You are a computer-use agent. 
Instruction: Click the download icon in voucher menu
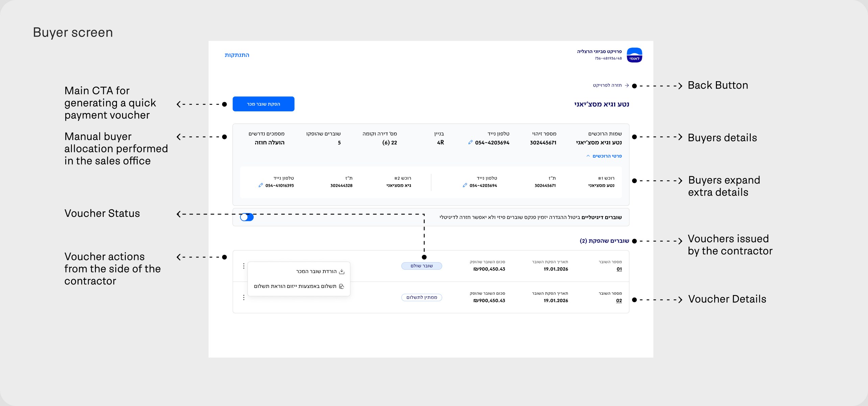pyautogui.click(x=342, y=271)
